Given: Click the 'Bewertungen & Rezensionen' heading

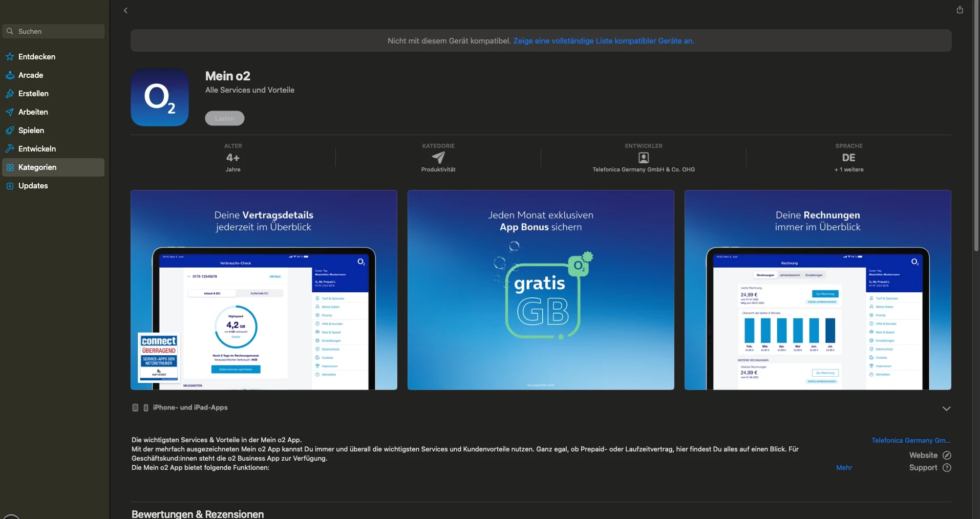Looking at the screenshot, I should coord(198,514).
